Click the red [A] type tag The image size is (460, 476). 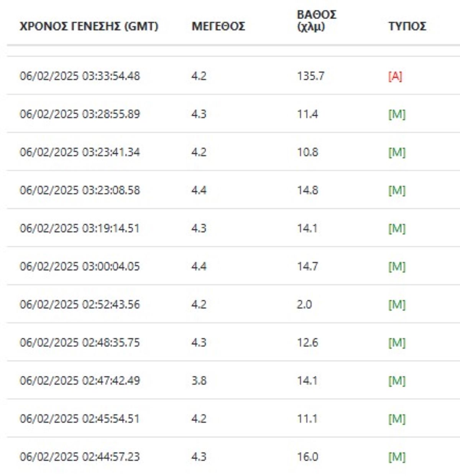coord(395,76)
